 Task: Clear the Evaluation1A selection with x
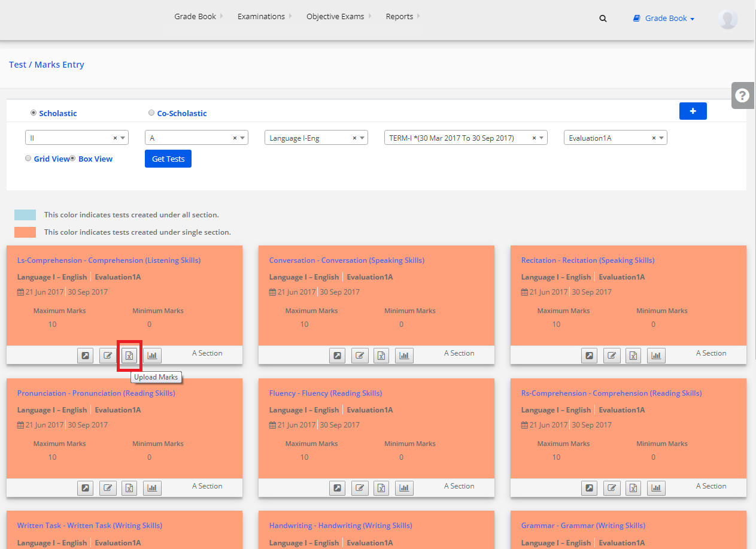pyautogui.click(x=654, y=138)
